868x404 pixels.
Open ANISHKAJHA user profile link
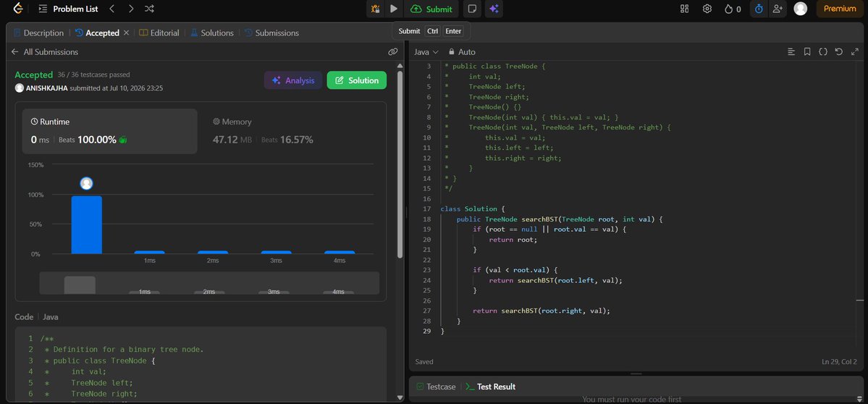coord(47,88)
